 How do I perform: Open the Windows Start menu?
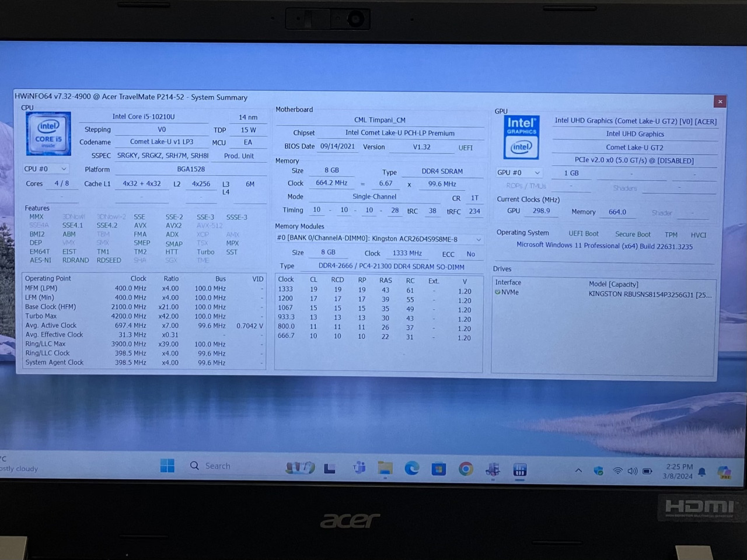[x=167, y=466]
